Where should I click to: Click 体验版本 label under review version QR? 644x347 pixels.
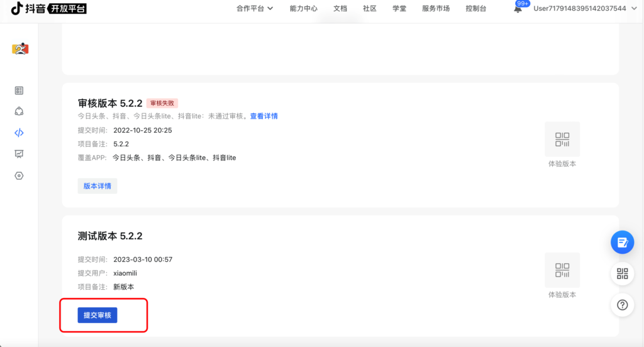coord(562,164)
